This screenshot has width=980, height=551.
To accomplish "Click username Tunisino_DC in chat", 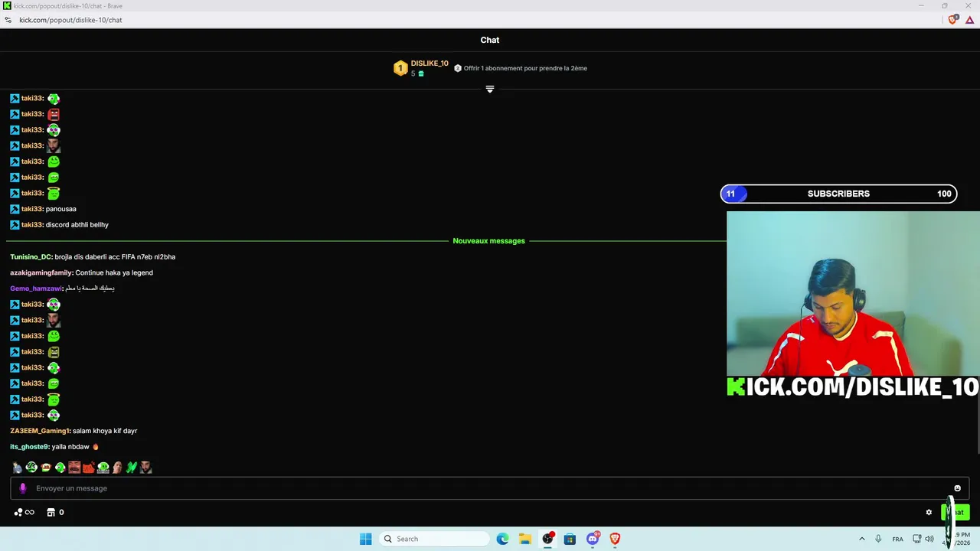I will [x=31, y=257].
